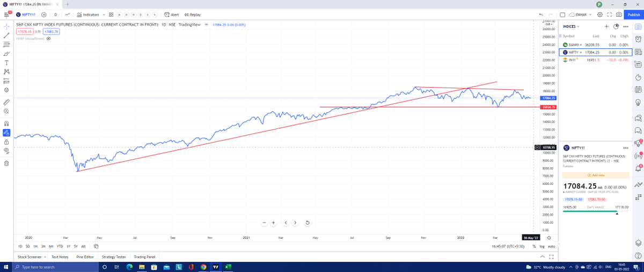
Task: Open the Pine Editor tab
Action: [x=85, y=257]
